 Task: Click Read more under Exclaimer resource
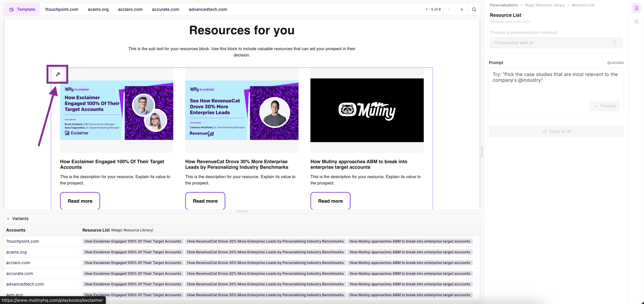pyautogui.click(x=80, y=201)
